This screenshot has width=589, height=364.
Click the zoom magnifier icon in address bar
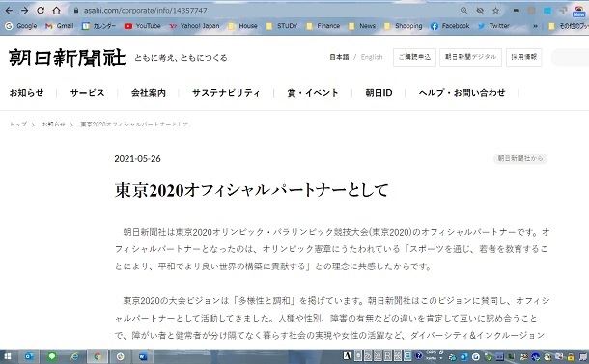tap(463, 11)
